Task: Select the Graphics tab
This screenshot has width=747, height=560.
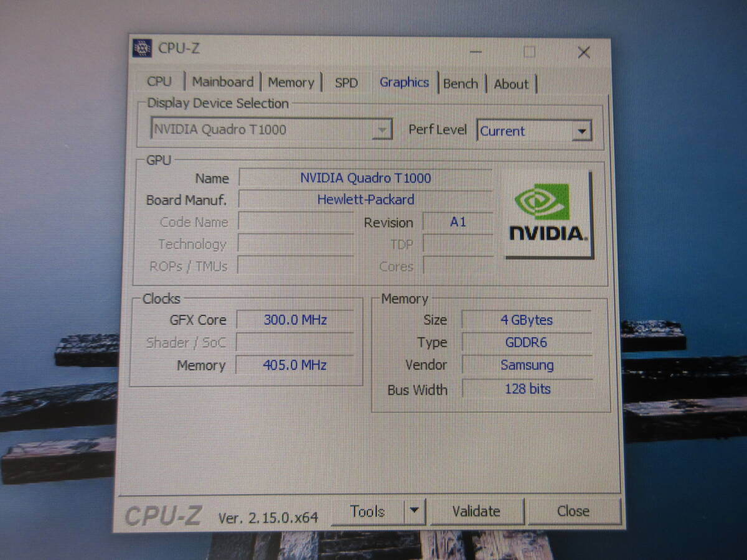Action: [x=404, y=83]
